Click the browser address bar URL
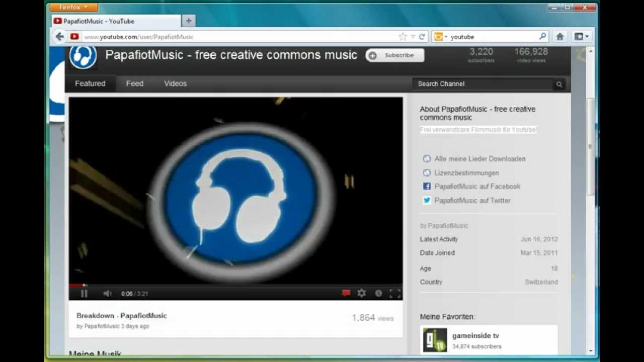 (x=138, y=37)
